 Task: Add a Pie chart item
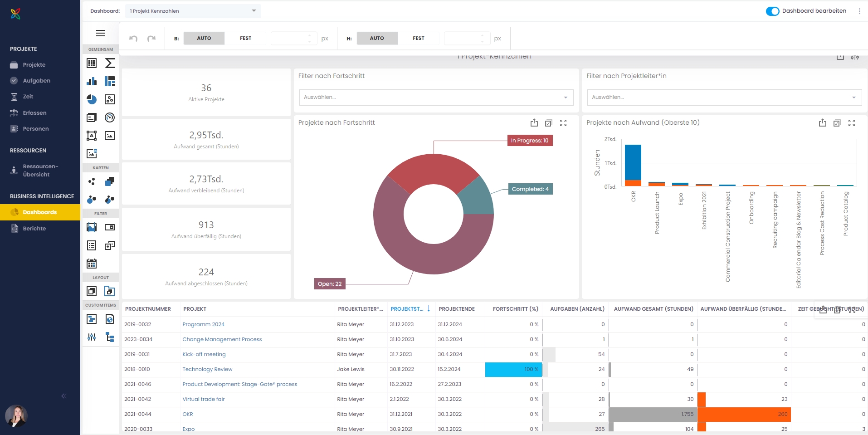coord(92,99)
